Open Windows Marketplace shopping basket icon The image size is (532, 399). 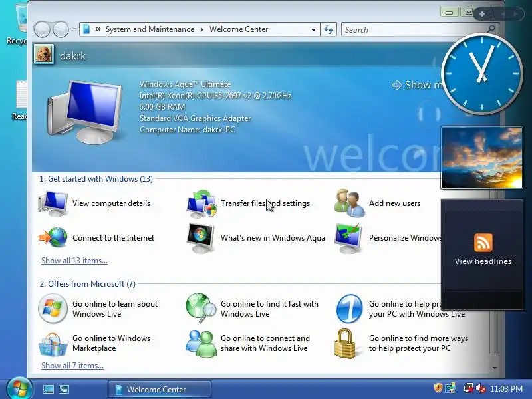(53, 344)
